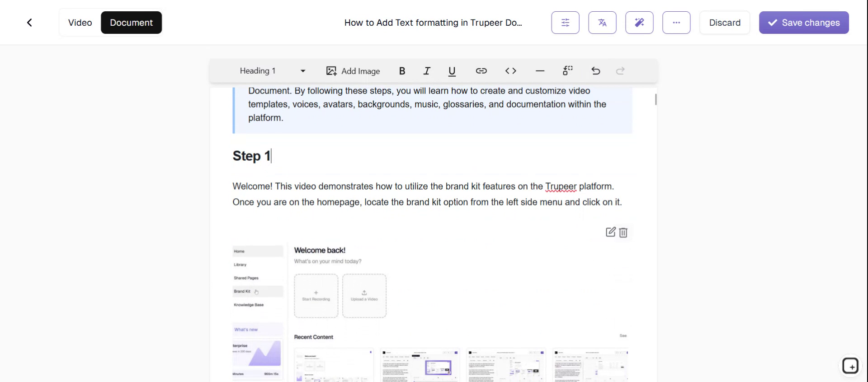Image resolution: width=868 pixels, height=382 pixels.
Task: Undo the last edit
Action: (x=596, y=71)
